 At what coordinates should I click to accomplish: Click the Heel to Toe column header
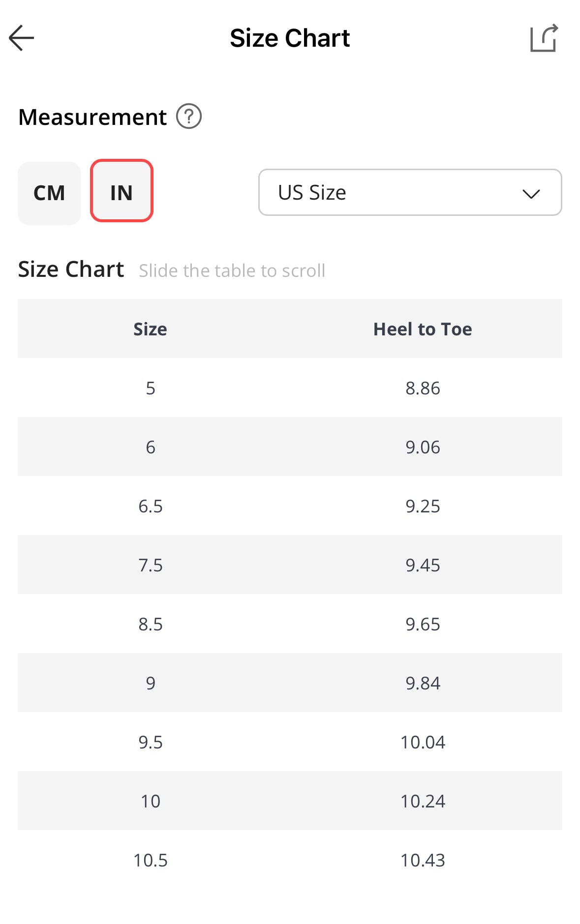(x=422, y=329)
